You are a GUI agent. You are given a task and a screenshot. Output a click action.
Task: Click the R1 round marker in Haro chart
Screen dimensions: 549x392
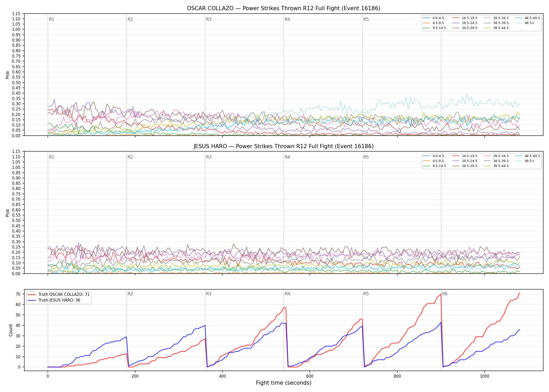coord(52,157)
